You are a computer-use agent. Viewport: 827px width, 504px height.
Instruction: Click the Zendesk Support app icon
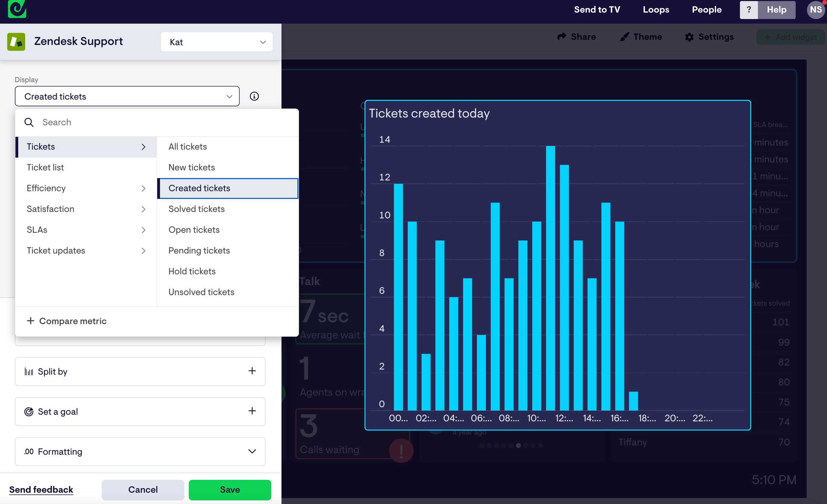17,41
